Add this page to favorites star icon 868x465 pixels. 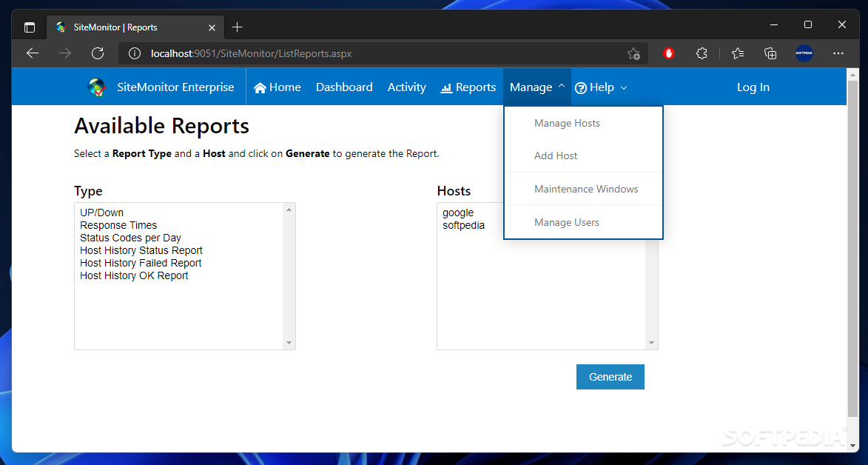(634, 54)
